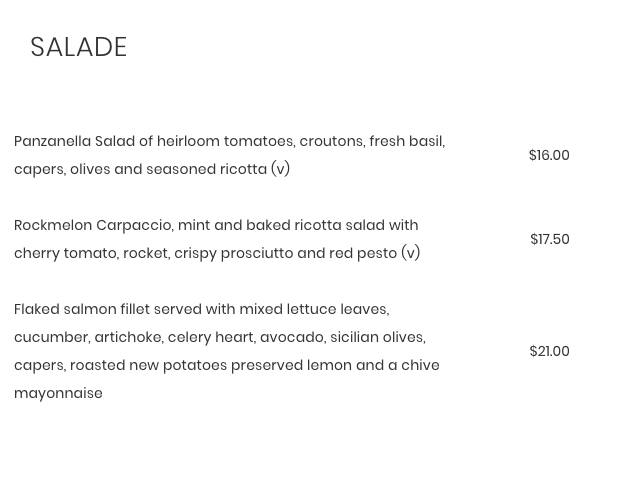Click the line starting with cucumber, artichoke
The height and width of the screenshot is (482, 634).
click(220, 337)
